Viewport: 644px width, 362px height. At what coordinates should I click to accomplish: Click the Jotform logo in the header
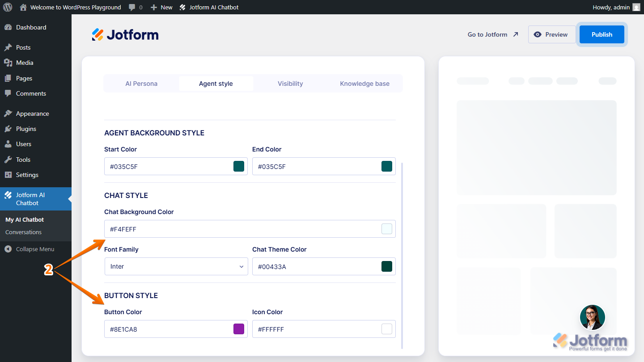(125, 34)
